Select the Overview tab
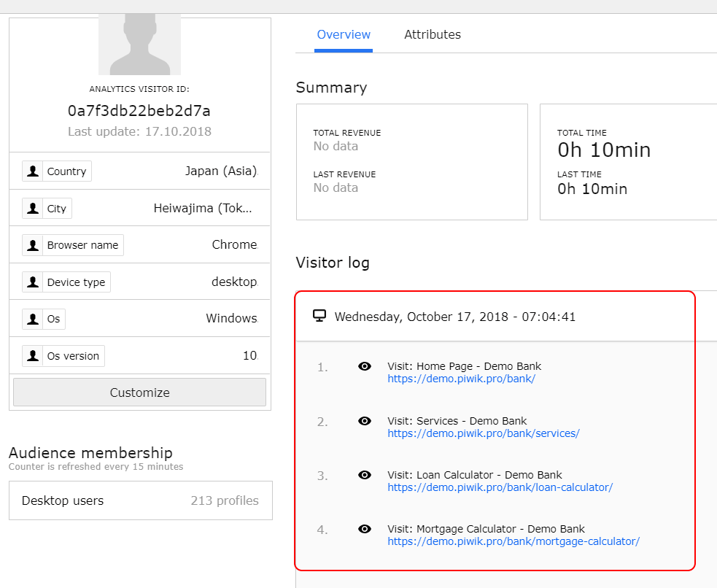The width and height of the screenshot is (717, 588). tap(344, 34)
